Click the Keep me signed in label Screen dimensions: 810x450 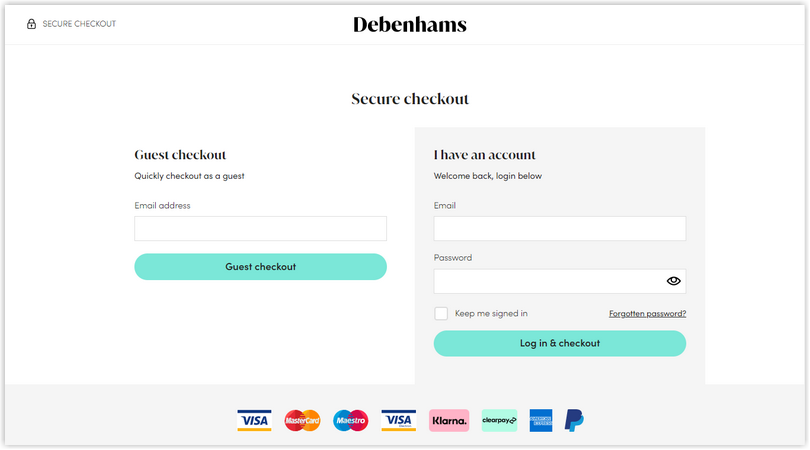pyautogui.click(x=491, y=314)
